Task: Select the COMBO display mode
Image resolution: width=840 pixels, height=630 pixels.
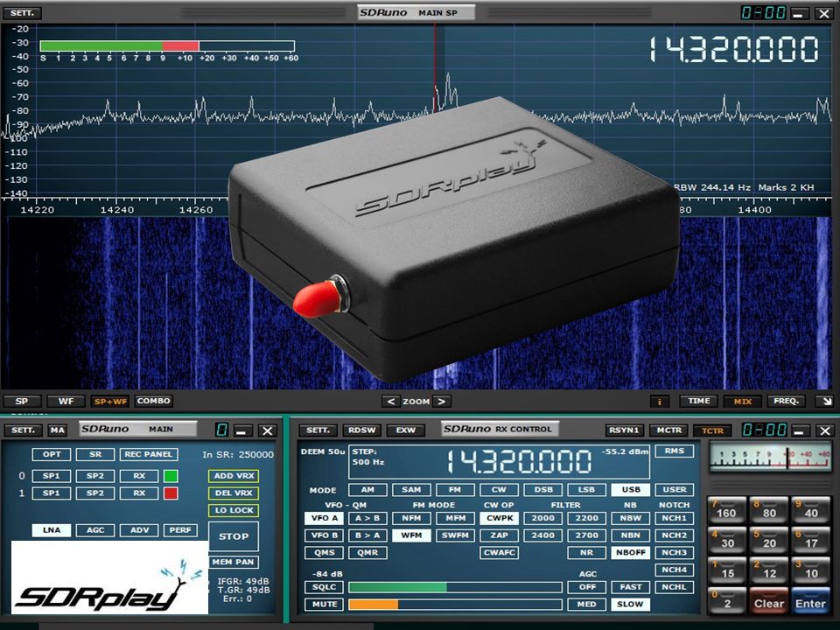Action: pos(154,402)
